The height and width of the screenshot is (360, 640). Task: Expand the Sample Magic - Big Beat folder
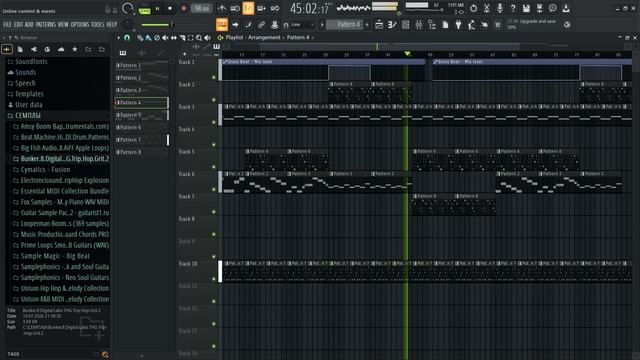pyautogui.click(x=55, y=256)
